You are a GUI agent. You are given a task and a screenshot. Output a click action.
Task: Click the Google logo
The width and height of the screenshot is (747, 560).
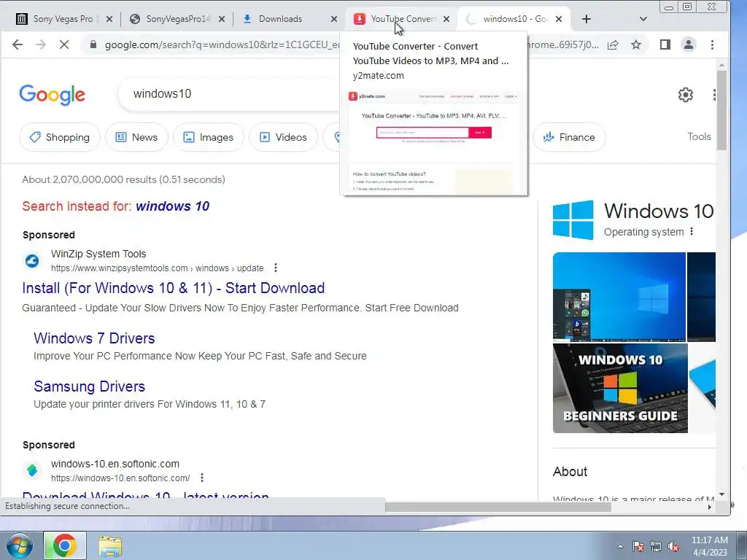(x=52, y=95)
